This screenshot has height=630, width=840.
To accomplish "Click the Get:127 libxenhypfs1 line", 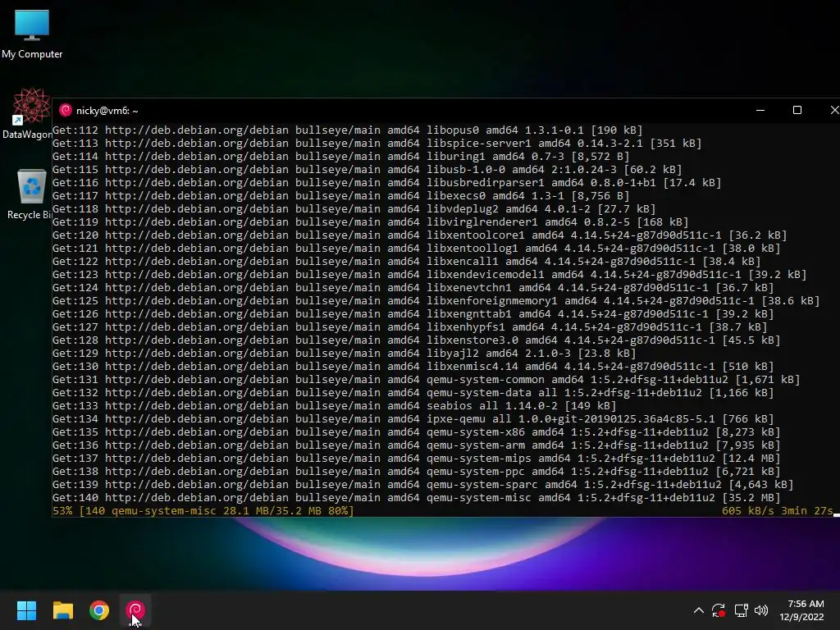I will (410, 326).
